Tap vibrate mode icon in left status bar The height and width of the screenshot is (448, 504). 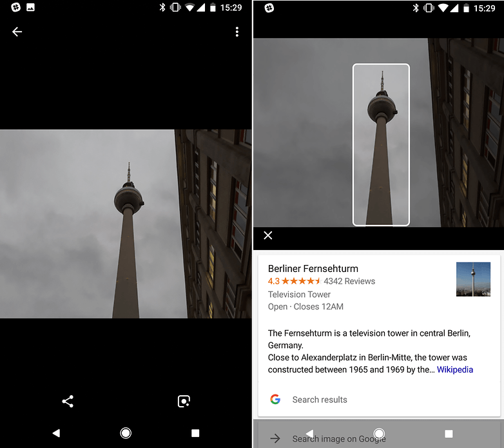pyautogui.click(x=175, y=7)
